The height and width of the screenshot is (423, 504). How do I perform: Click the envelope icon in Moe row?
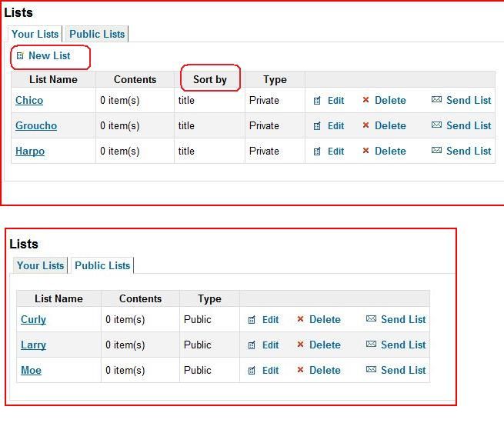point(371,370)
